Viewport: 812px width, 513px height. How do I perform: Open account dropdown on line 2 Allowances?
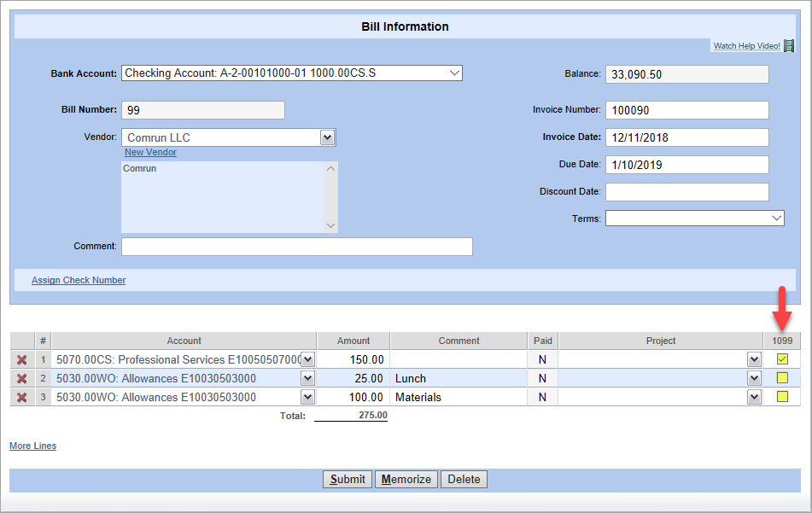(x=307, y=378)
